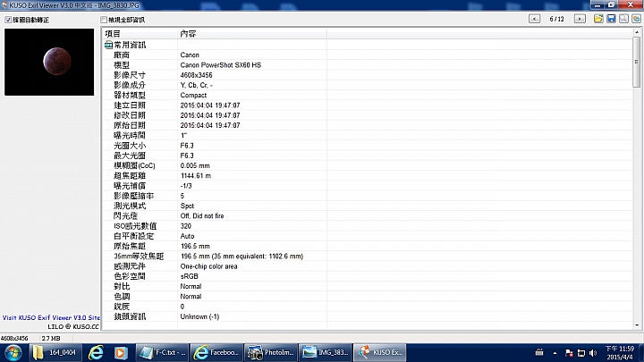Screen dimensions: 644x362
Task: Open the taskbar clock showing 11:59
Action: (620, 352)
